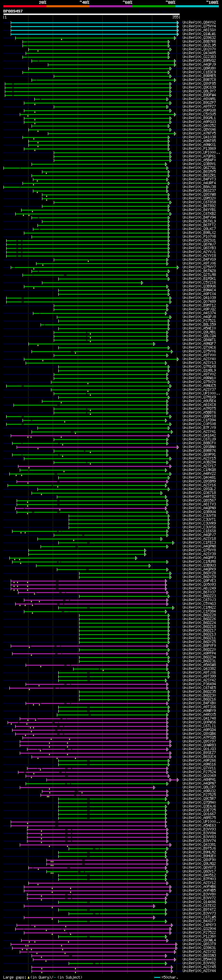Select the UniRef100_C1FEC3 label
The image size is (222, 980).
199,542
